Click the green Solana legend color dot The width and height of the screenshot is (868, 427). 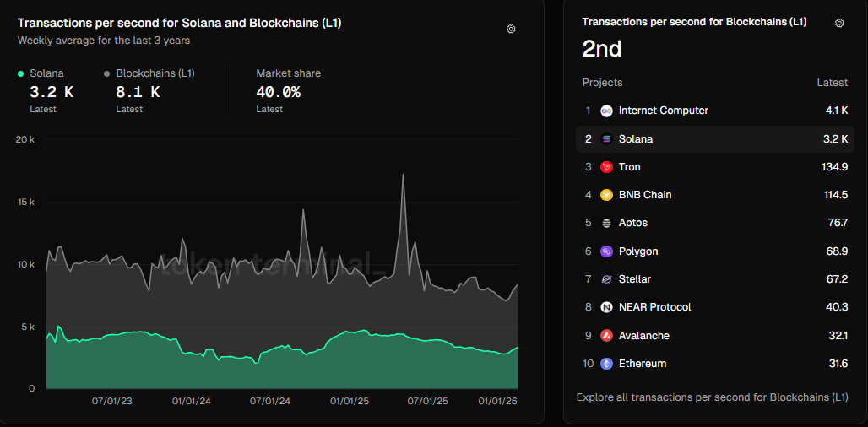(x=20, y=73)
